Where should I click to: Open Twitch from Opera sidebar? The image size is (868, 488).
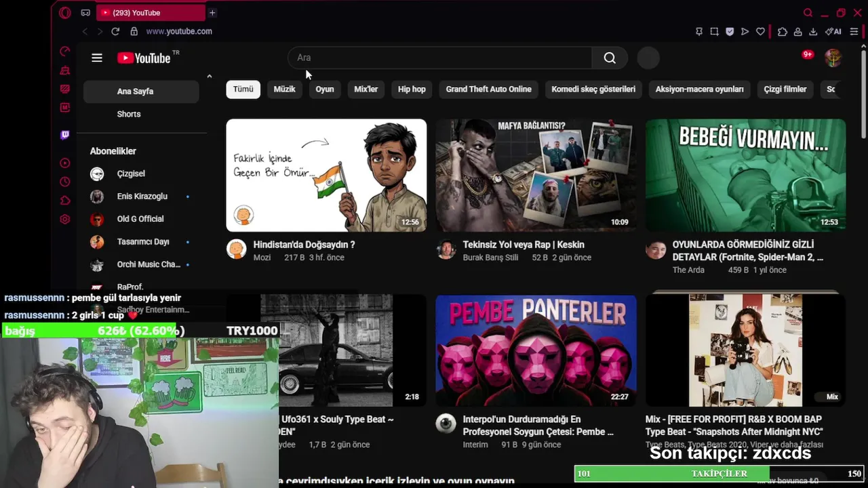(x=65, y=135)
